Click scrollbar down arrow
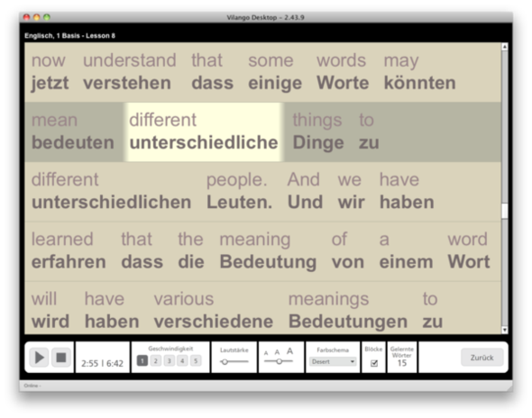This screenshot has width=532, height=418. (x=505, y=330)
